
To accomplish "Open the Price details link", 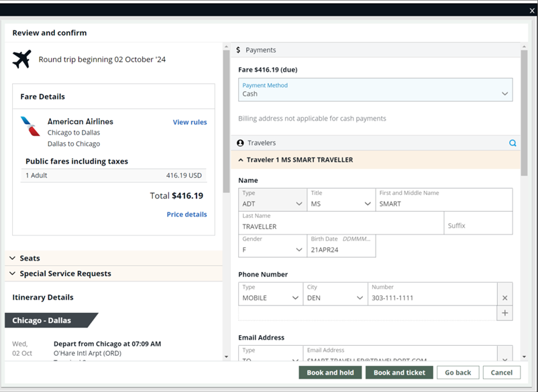I will pyautogui.click(x=186, y=214).
